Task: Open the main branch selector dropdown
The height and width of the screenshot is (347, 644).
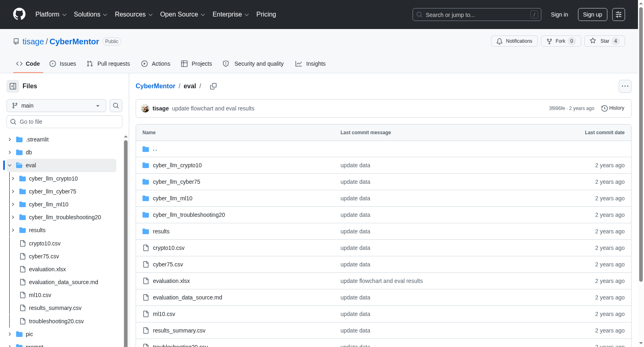Action: click(56, 106)
